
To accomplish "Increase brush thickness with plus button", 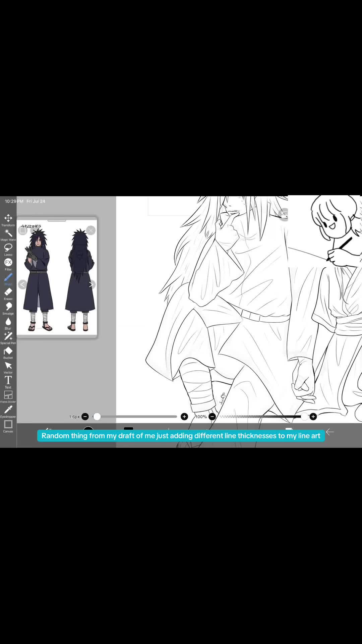I will (184, 417).
